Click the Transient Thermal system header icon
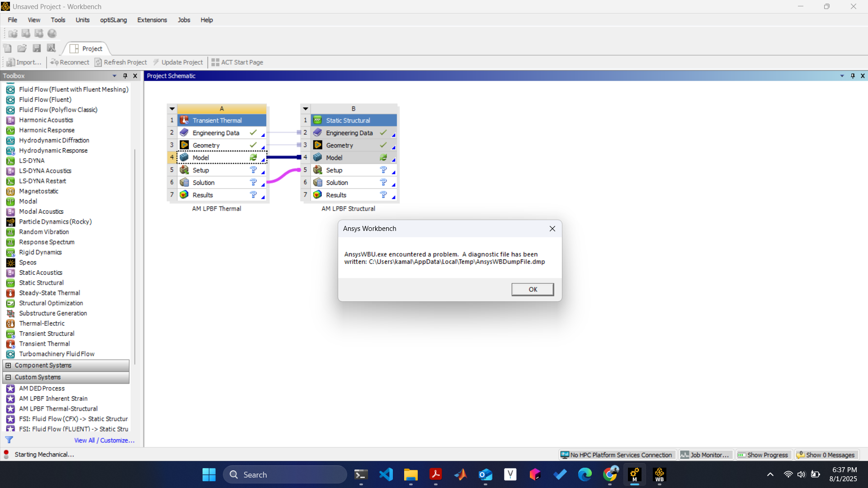This screenshot has width=868, height=488. click(184, 120)
